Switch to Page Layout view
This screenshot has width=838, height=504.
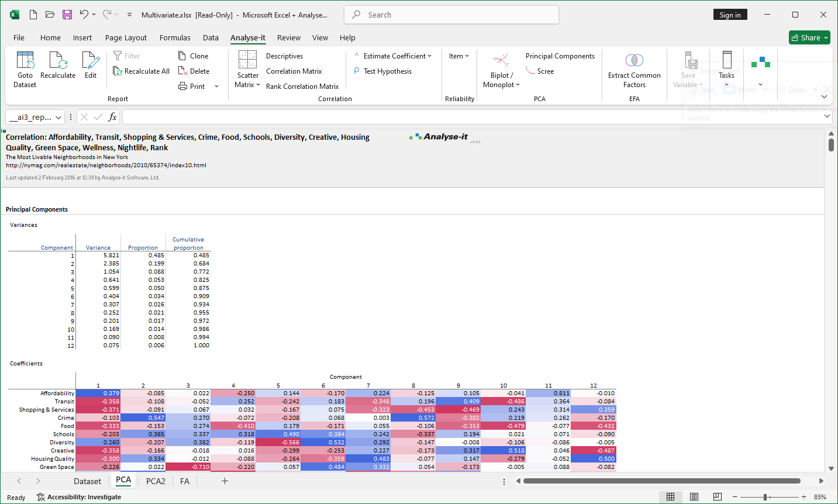(694, 497)
